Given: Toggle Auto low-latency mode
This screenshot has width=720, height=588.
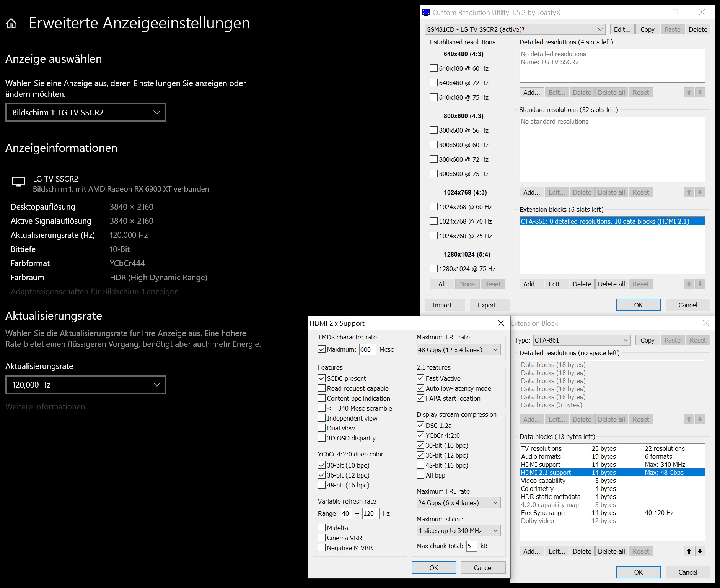Looking at the screenshot, I should click(x=420, y=388).
